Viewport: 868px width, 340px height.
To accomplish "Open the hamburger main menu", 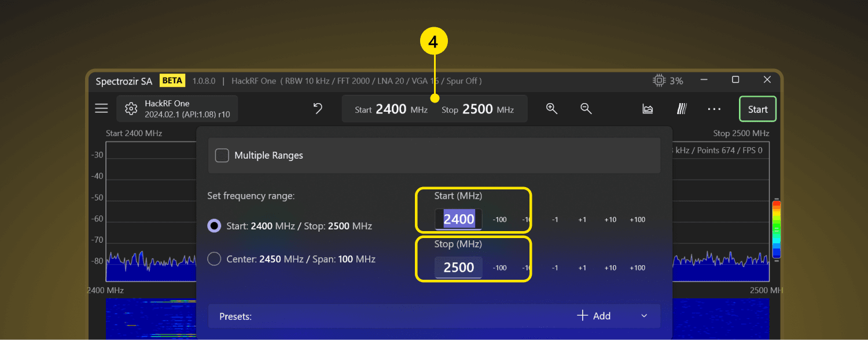I will pyautogui.click(x=102, y=108).
